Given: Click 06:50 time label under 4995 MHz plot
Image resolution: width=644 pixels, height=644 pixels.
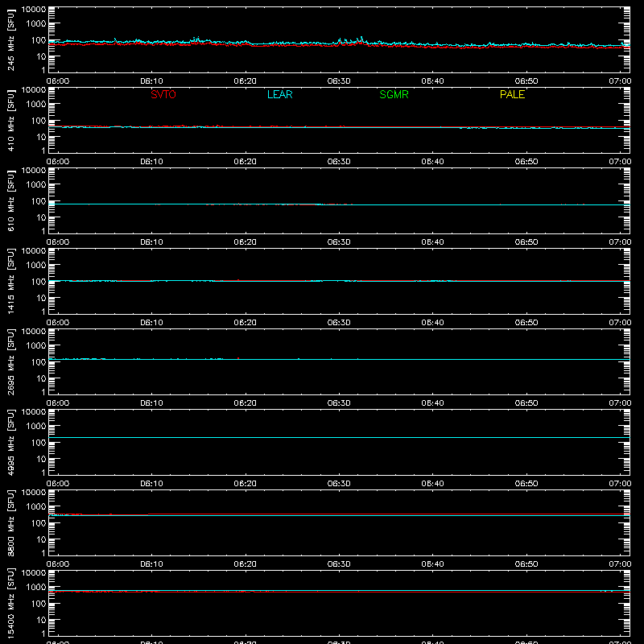Looking at the screenshot, I should click(x=526, y=484).
